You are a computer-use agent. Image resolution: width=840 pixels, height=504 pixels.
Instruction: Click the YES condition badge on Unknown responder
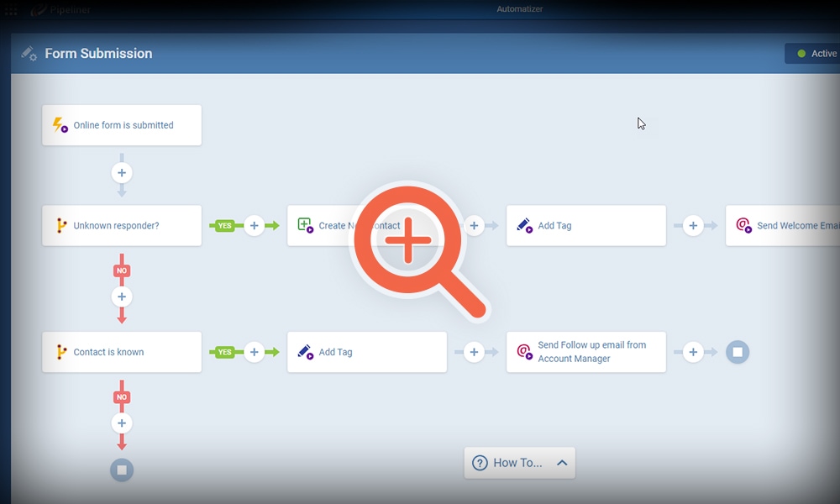click(x=223, y=225)
